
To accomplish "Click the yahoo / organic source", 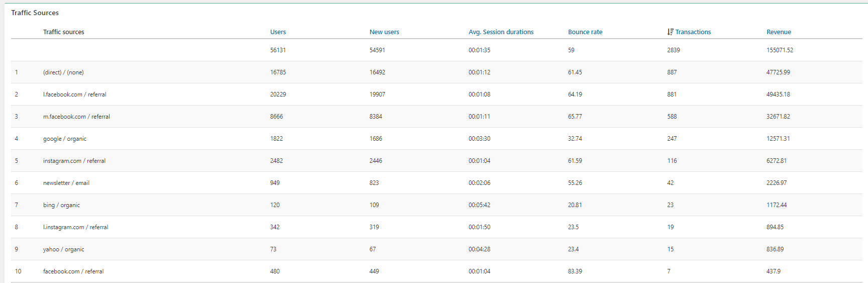I will [x=64, y=249].
